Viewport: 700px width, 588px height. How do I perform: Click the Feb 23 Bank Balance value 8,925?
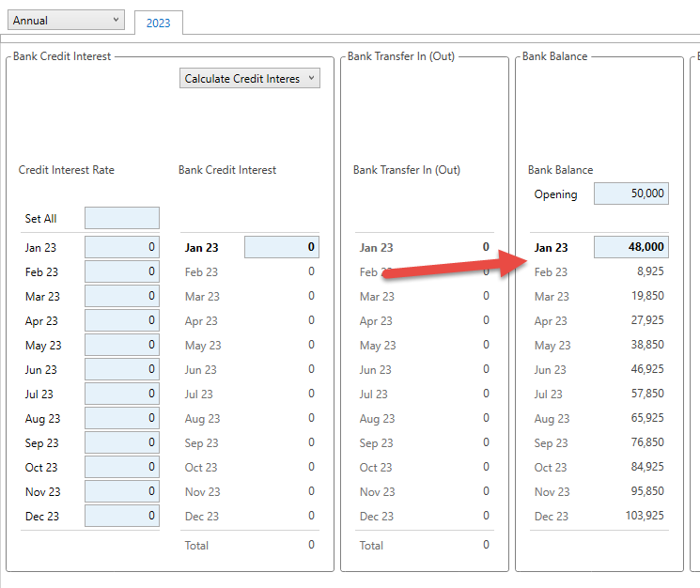pyautogui.click(x=647, y=272)
